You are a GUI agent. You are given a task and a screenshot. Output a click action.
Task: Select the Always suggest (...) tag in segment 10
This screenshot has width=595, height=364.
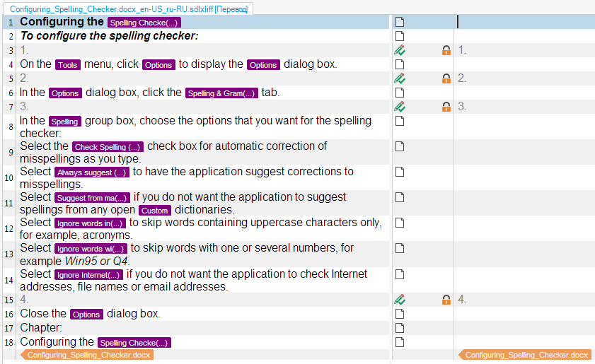coord(92,172)
